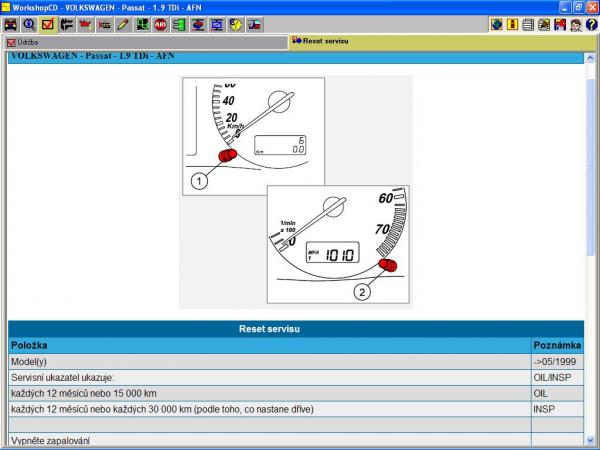The height and width of the screenshot is (450, 600).
Task: Open the blue monitor diagnostics icon
Action: (217, 25)
